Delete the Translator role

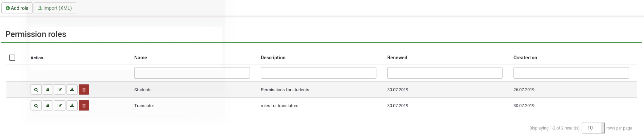(84, 105)
